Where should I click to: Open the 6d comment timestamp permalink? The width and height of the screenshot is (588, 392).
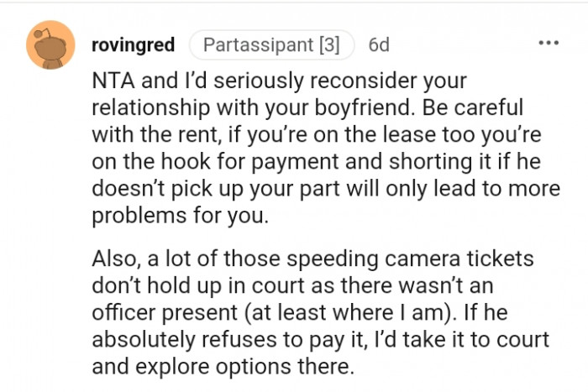tap(379, 44)
